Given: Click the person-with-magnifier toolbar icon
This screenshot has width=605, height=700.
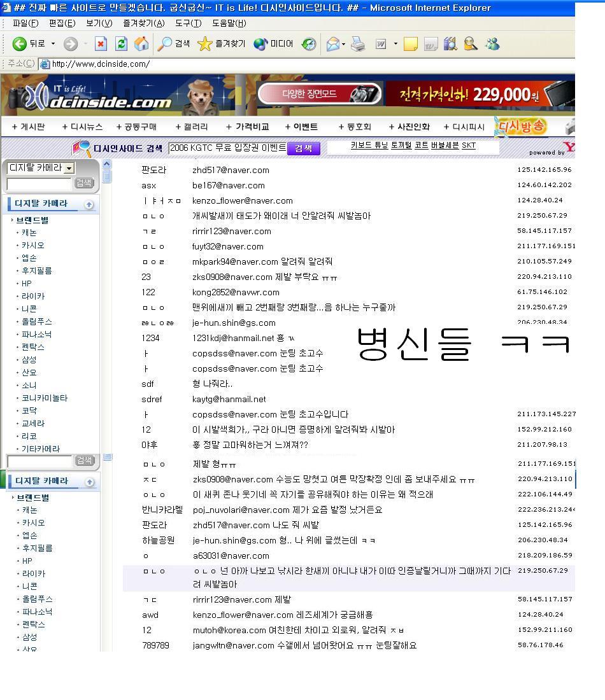Looking at the screenshot, I should pyautogui.click(x=471, y=44).
